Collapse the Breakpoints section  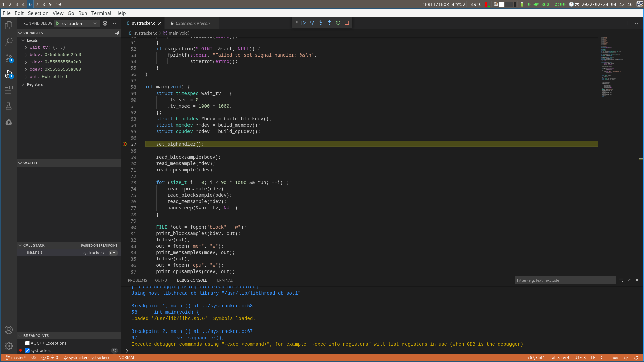[x=20, y=336]
